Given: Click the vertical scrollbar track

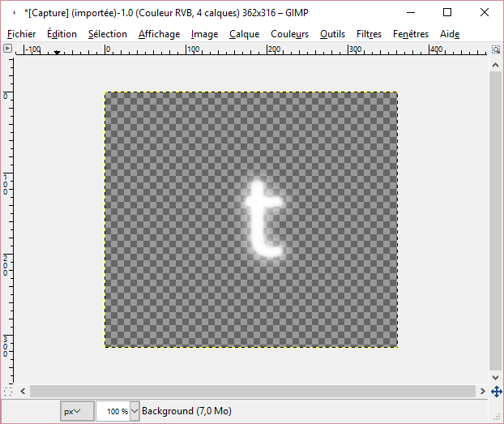Looking at the screenshot, I should [x=495, y=221].
